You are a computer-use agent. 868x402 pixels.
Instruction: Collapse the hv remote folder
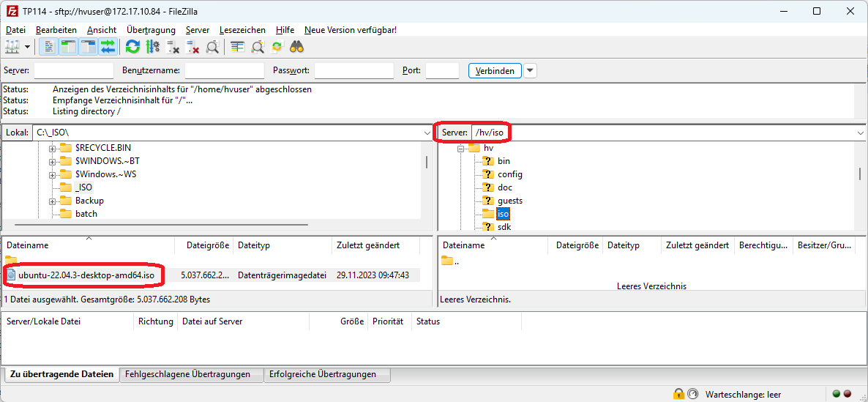460,148
